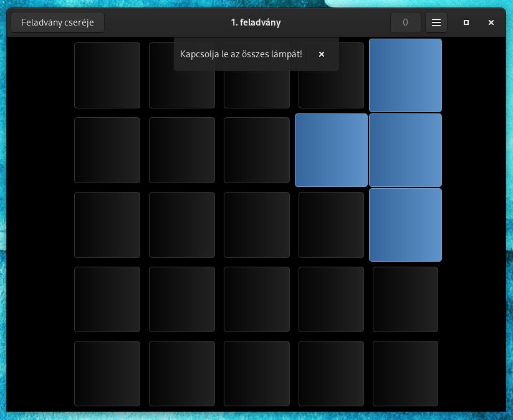
Task: Toggle the dark lamp in the third row, second column
Action: pos(182,225)
